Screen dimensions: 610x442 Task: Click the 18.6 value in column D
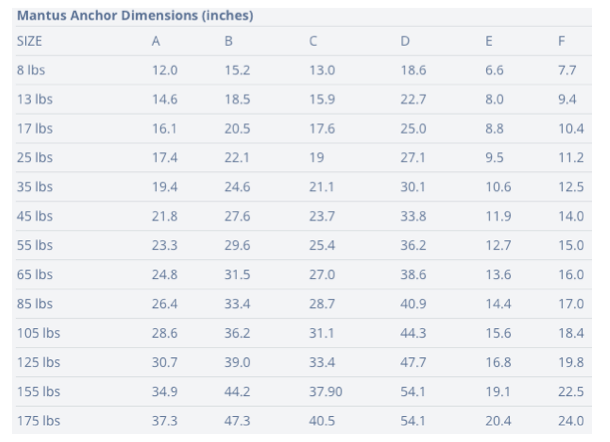pyautogui.click(x=413, y=71)
